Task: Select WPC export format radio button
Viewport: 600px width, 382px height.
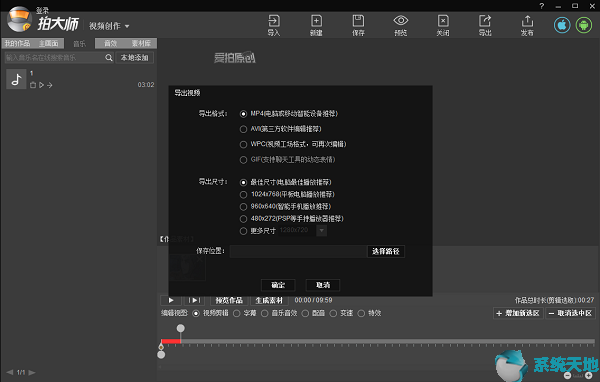Action: coord(243,144)
